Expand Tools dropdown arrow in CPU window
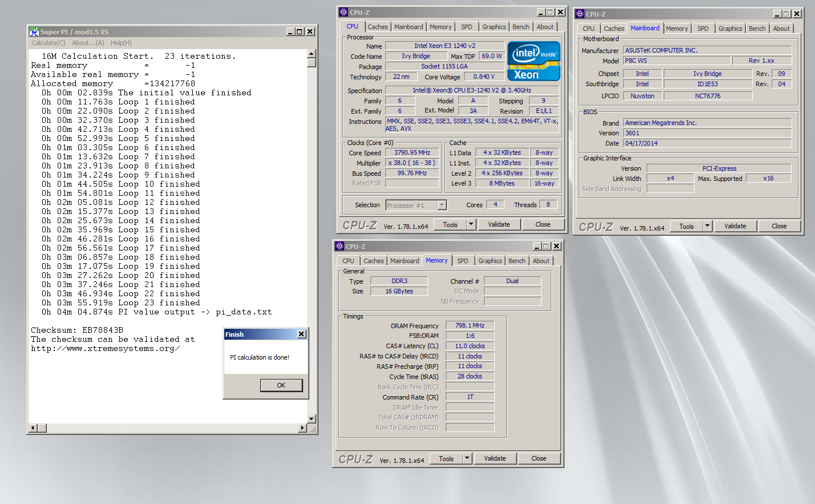Screen dimensions: 815x504 471,224
